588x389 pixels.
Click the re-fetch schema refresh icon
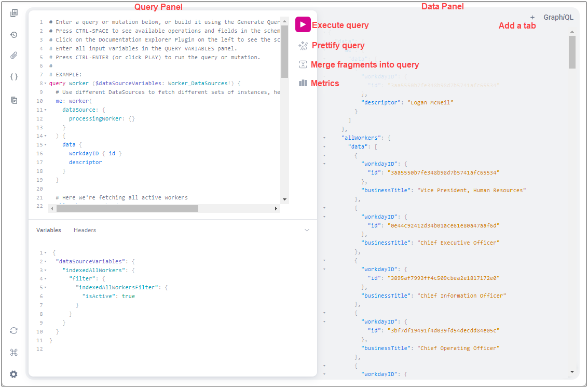(x=14, y=330)
